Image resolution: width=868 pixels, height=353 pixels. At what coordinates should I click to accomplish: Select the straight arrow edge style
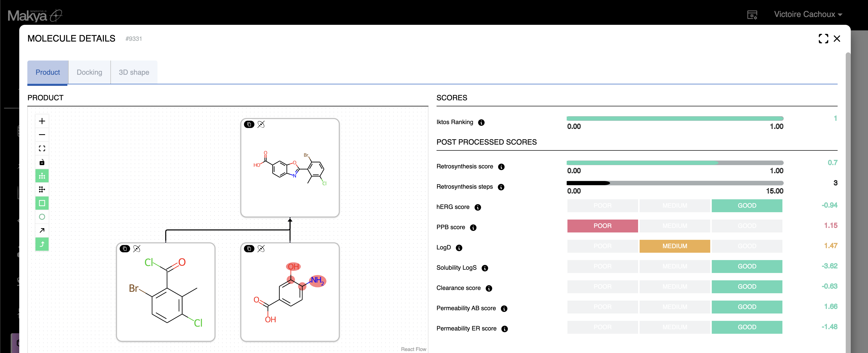(42, 230)
